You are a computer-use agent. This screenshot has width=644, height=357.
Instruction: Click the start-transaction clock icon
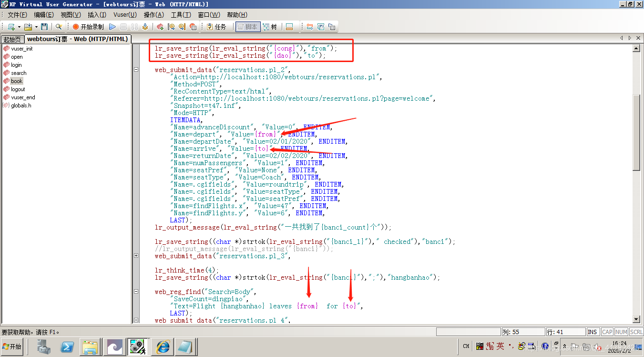[171, 27]
